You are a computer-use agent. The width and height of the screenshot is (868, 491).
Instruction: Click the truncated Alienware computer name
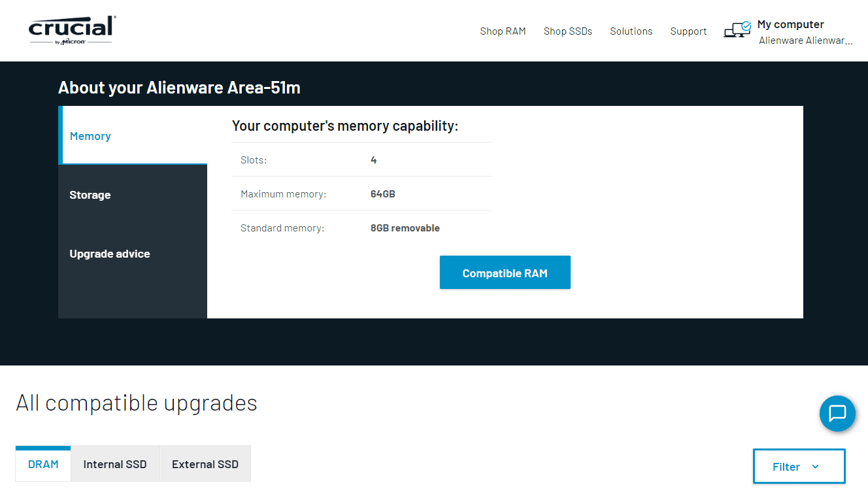[x=805, y=41]
